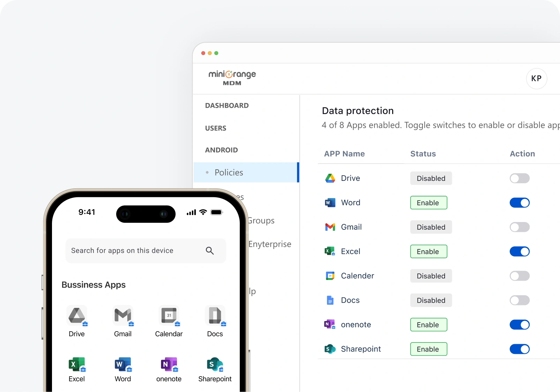Image resolution: width=560 pixels, height=392 pixels.
Task: Click the '4 of 8 Apps enabled' text
Action: pyautogui.click(x=361, y=125)
